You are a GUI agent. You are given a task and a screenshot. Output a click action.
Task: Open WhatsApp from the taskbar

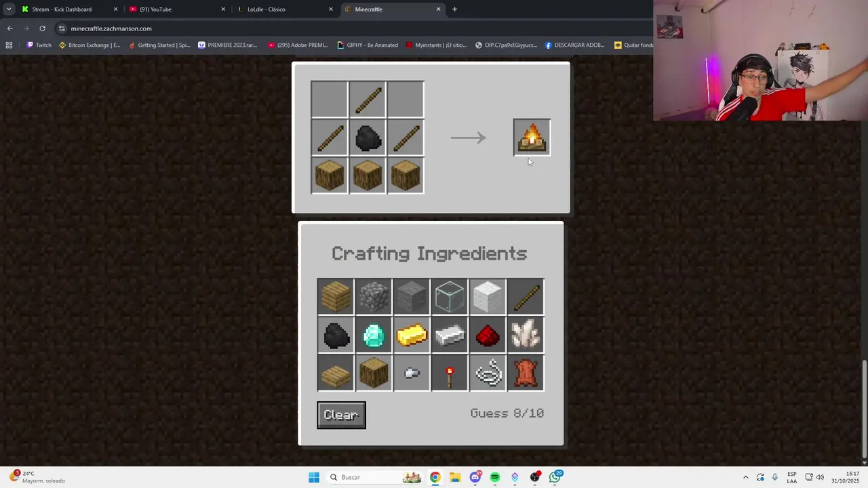click(x=555, y=477)
